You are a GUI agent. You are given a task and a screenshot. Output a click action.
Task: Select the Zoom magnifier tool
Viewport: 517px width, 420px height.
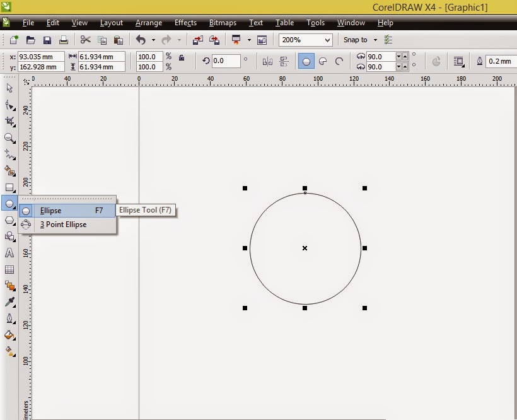[10, 138]
